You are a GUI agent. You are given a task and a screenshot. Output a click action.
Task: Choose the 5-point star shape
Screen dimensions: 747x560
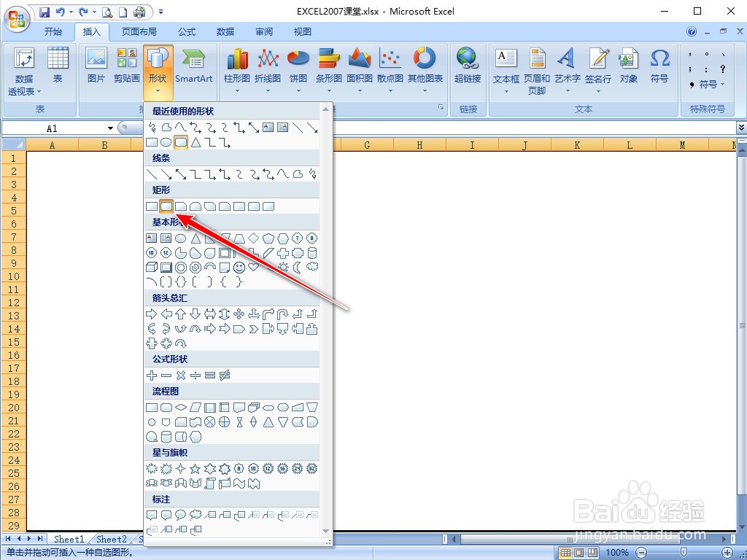point(196,469)
